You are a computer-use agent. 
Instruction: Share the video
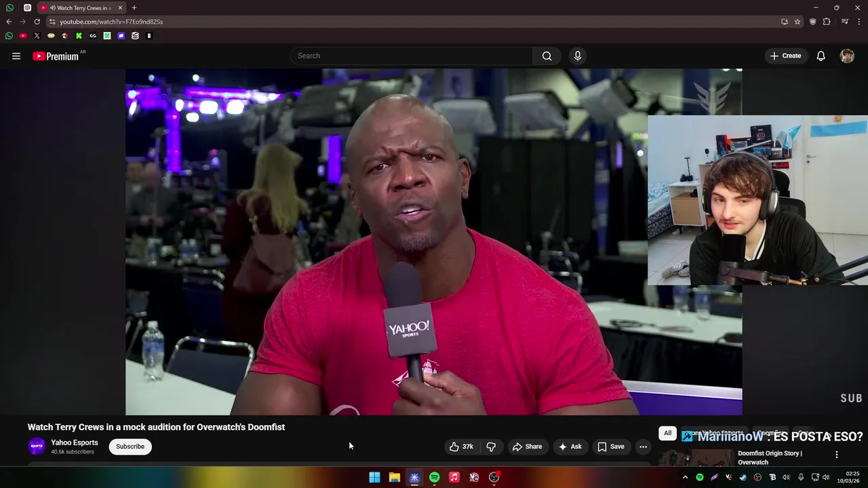(527, 447)
